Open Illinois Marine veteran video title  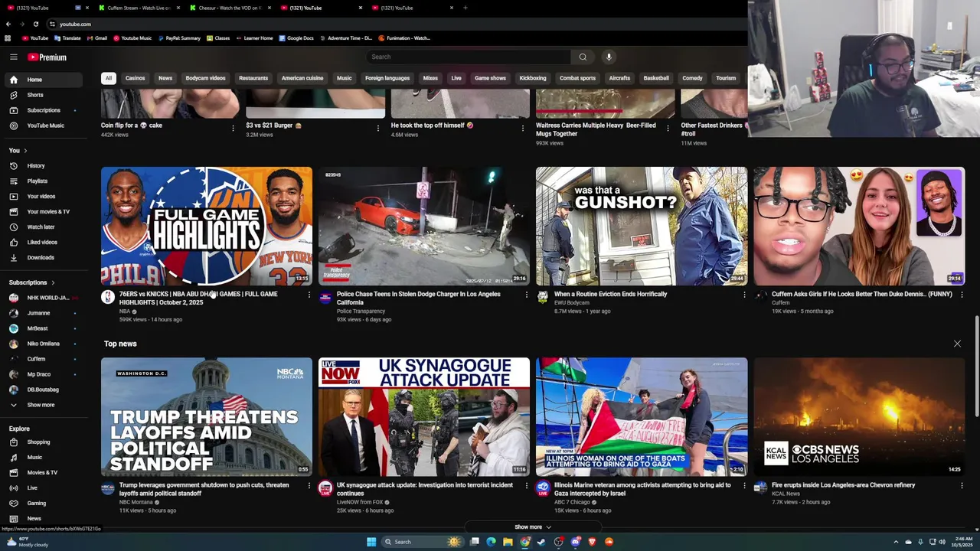[642, 489]
